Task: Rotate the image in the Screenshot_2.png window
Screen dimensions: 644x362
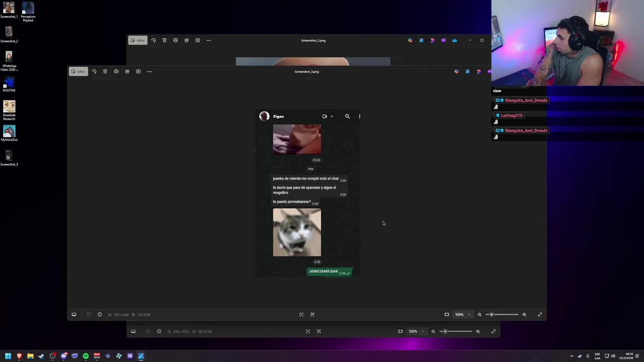Action: 153,40
